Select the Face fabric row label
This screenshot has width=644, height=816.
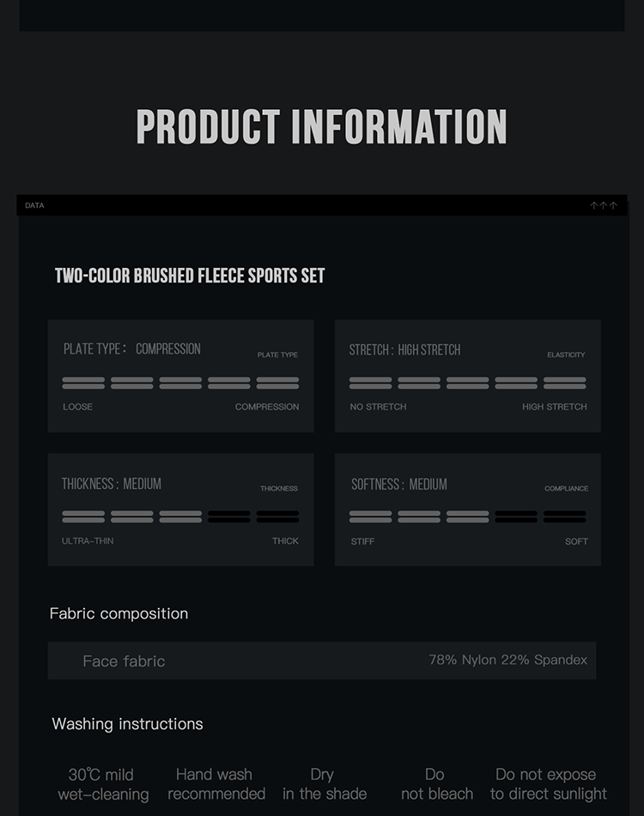tap(124, 661)
